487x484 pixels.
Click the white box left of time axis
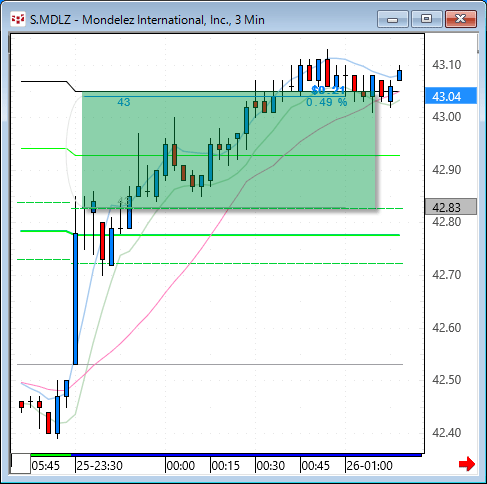pyautogui.click(x=21, y=464)
